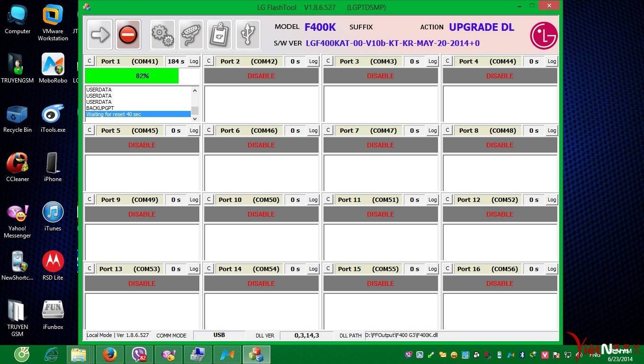Image resolution: width=644 pixels, height=364 pixels.
Task: Launch Yahoo! Messenger desktop shortcut
Action: tap(18, 221)
